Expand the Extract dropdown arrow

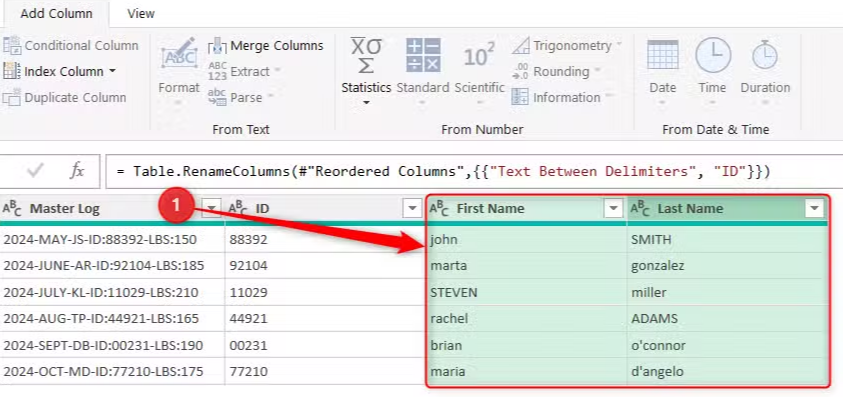tap(277, 70)
